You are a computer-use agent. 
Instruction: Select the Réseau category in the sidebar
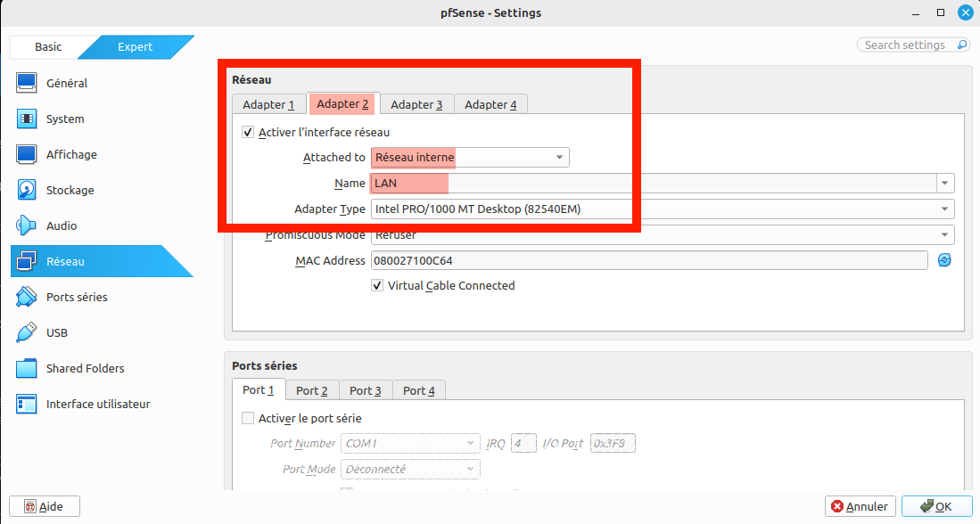click(102, 261)
